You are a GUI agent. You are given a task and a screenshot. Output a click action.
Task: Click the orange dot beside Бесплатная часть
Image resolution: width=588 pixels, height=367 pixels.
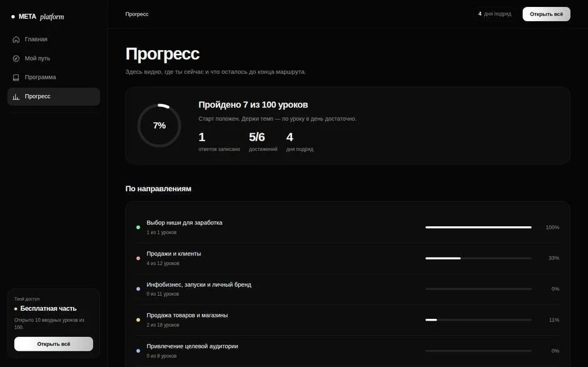pyautogui.click(x=16, y=309)
